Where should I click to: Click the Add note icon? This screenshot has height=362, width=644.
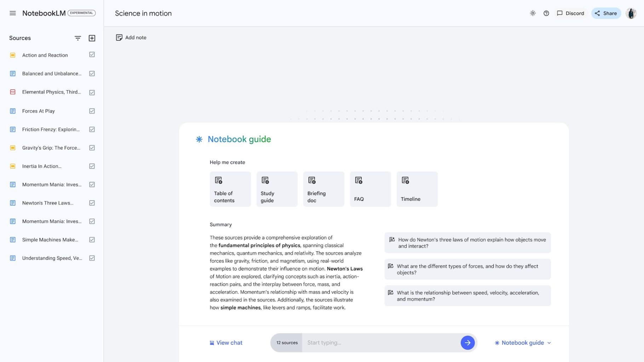[119, 37]
